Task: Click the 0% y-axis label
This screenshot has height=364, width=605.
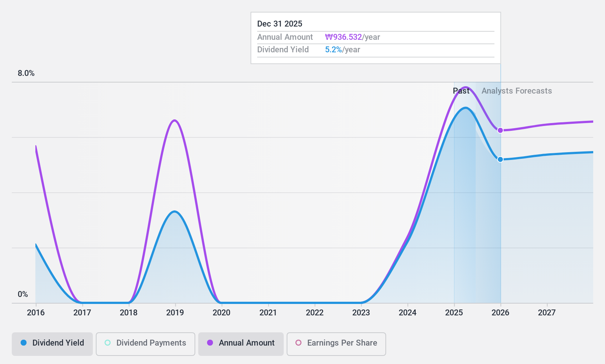Action: [x=23, y=294]
